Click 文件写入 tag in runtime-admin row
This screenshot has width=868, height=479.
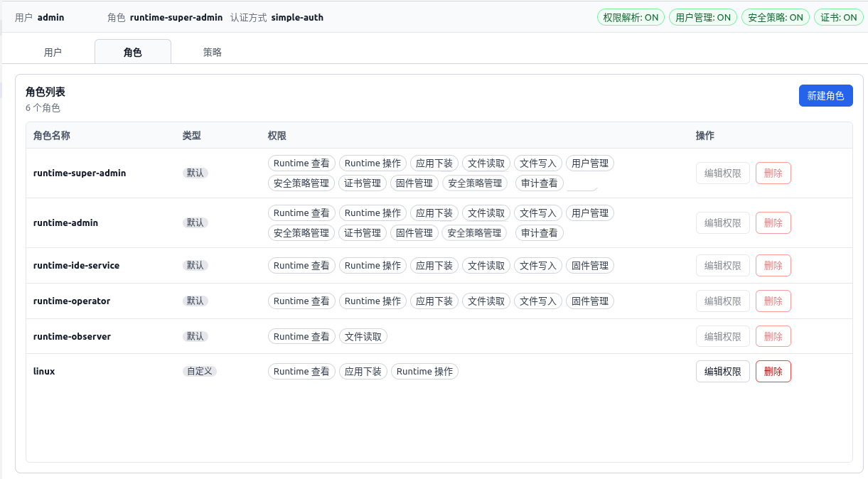coord(538,213)
